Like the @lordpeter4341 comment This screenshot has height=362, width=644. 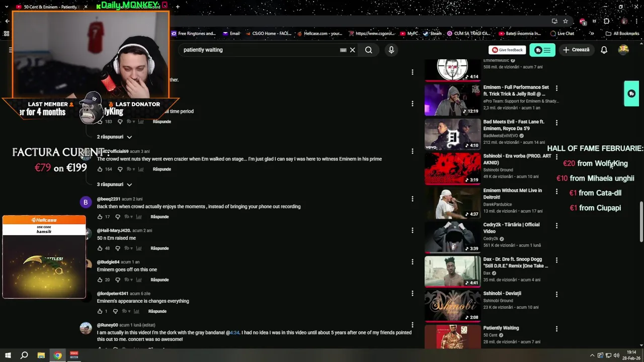[x=100, y=311]
